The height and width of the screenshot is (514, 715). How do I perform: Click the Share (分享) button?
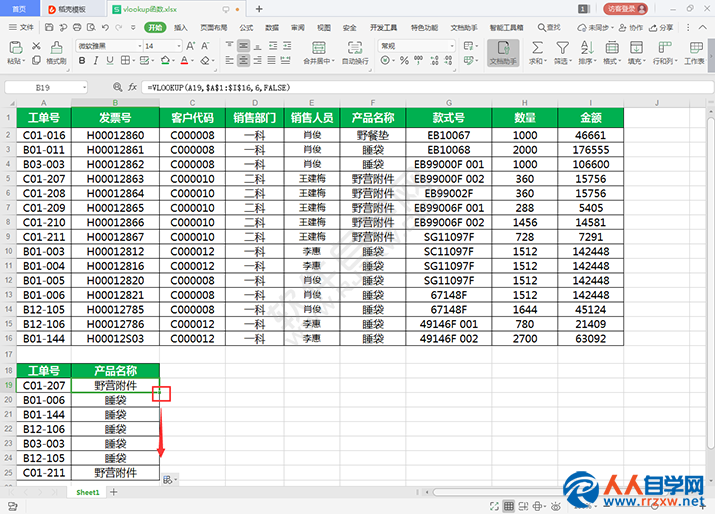(661, 27)
